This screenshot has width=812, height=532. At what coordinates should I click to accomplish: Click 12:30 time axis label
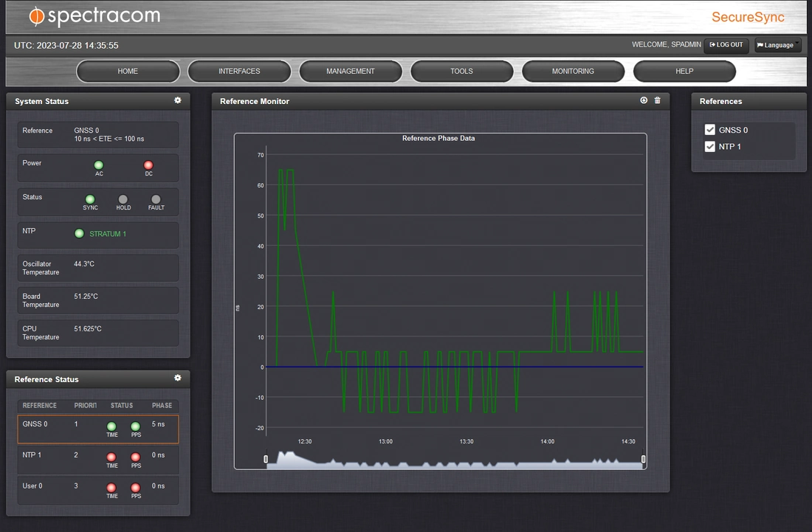coord(305,441)
